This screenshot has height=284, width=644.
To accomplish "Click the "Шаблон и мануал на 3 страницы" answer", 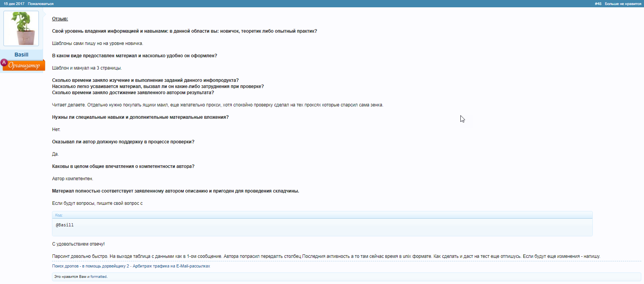I will 87,68.
